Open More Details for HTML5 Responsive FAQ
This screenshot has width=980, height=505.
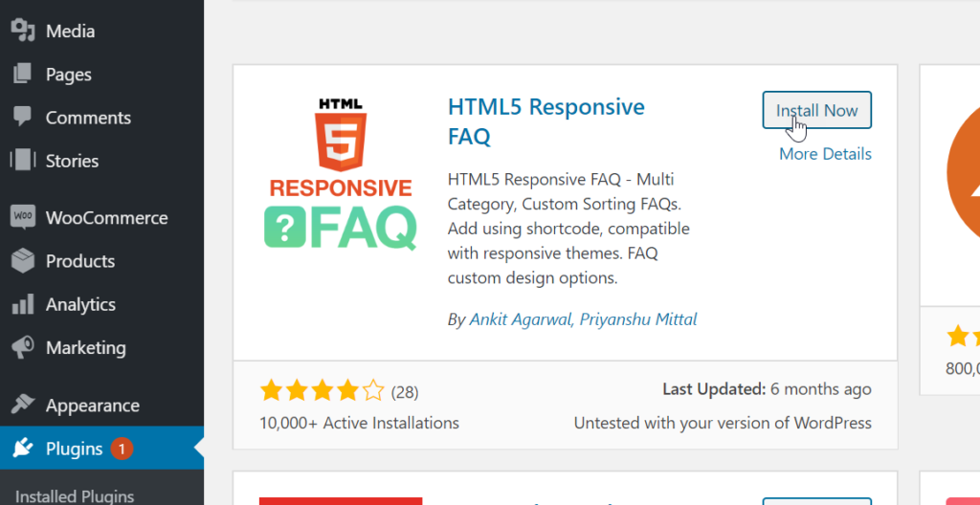click(825, 154)
